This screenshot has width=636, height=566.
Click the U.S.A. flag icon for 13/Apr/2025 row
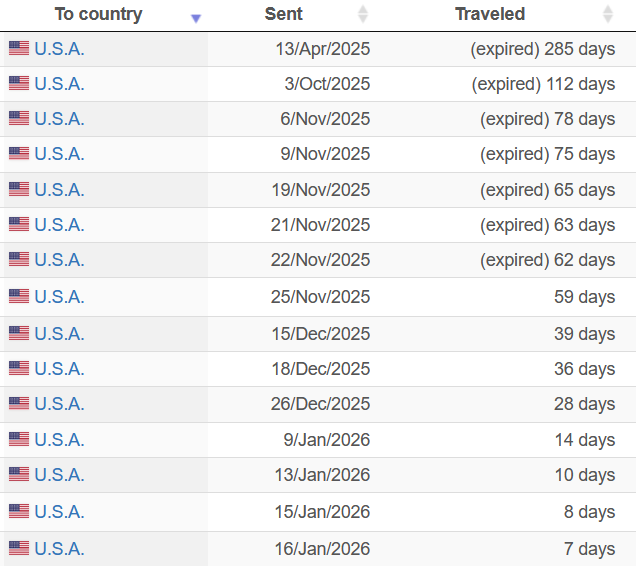pos(19,48)
